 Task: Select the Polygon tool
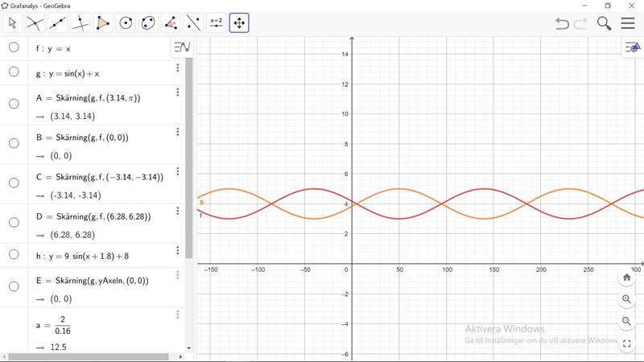[103, 23]
